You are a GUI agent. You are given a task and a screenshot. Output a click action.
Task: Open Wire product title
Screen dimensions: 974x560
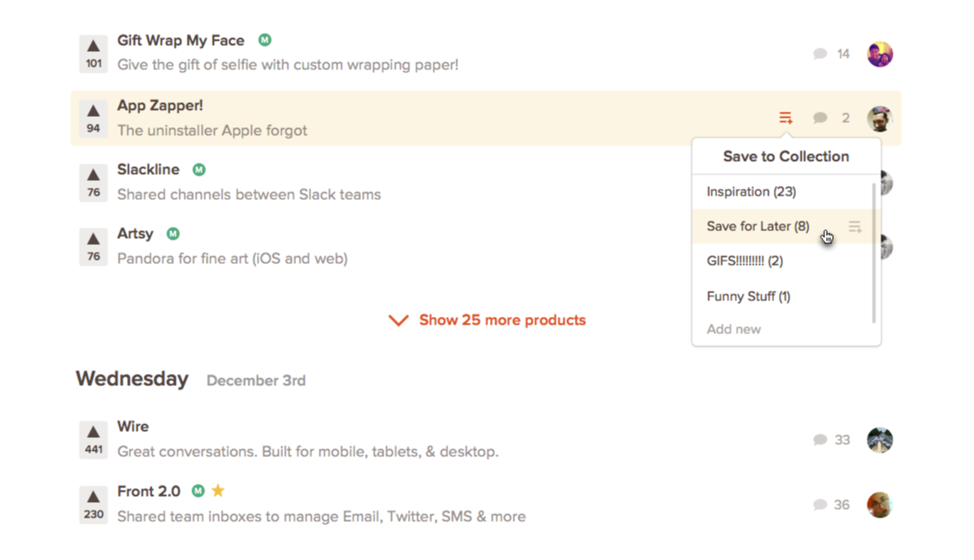coord(133,427)
